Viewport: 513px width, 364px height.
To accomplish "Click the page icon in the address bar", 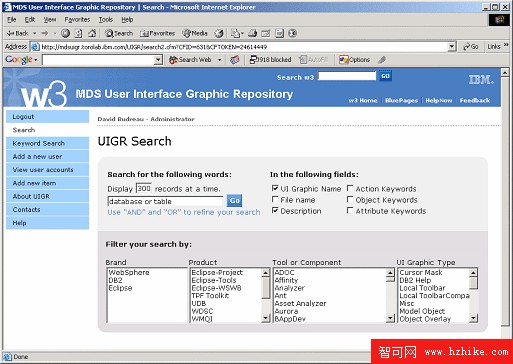I will pyautogui.click(x=35, y=47).
